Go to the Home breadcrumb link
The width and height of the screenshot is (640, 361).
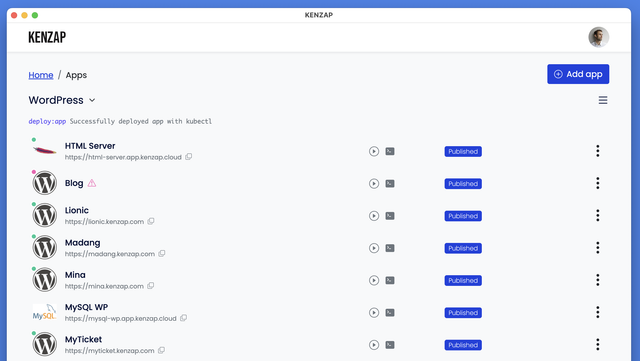point(41,75)
